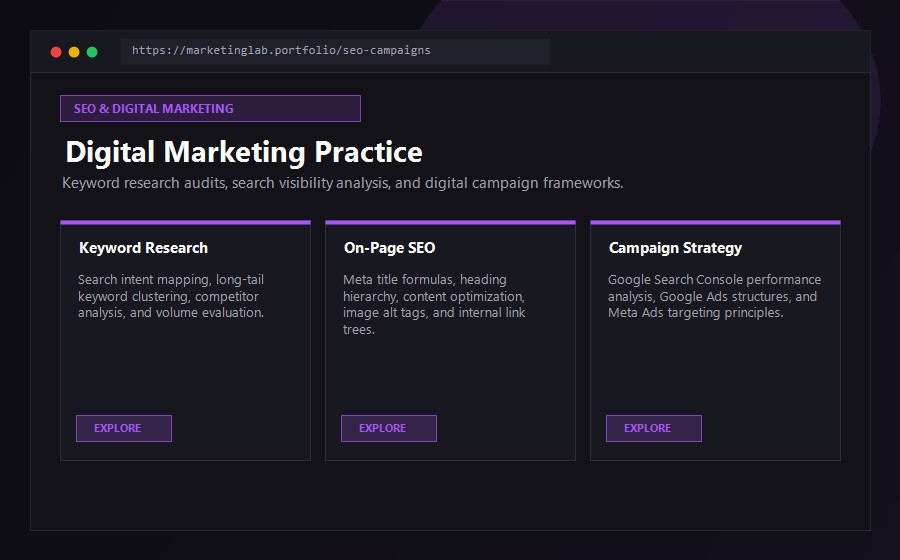Click the 'Search intent mapping' description text
The image size is (900, 560).
tap(171, 296)
